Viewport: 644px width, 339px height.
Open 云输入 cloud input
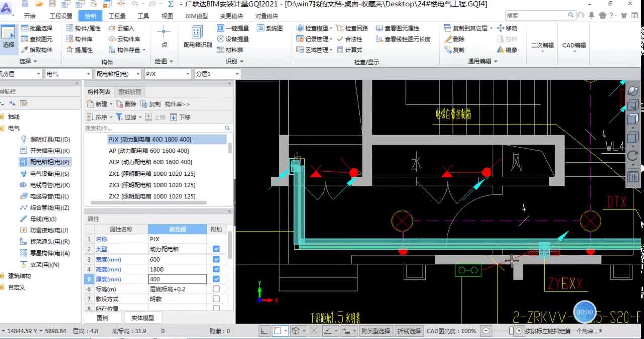(x=122, y=28)
